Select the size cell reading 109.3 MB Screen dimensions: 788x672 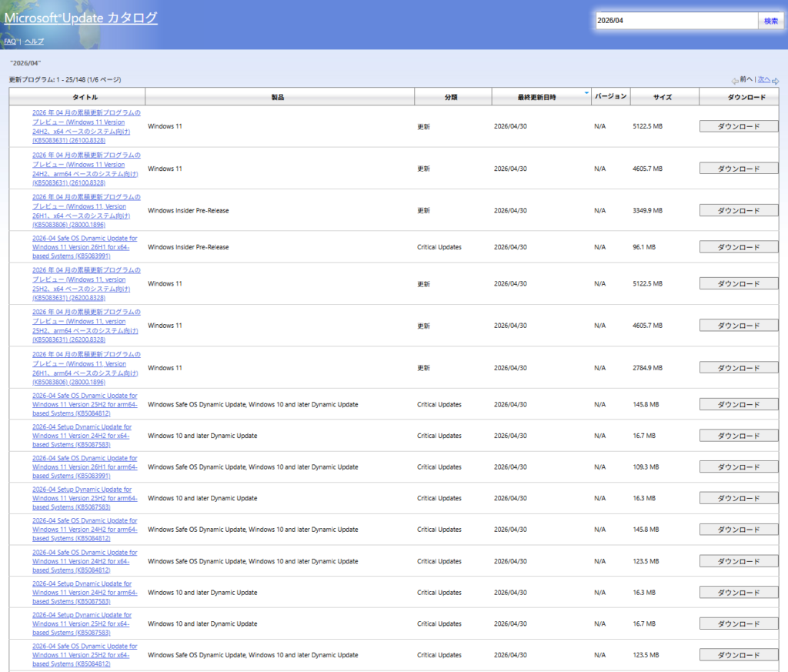tap(646, 467)
